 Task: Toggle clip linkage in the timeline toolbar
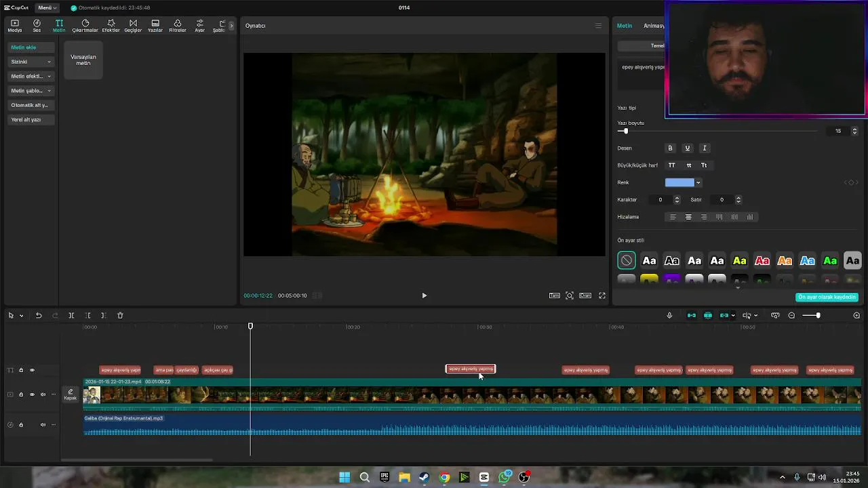click(724, 315)
